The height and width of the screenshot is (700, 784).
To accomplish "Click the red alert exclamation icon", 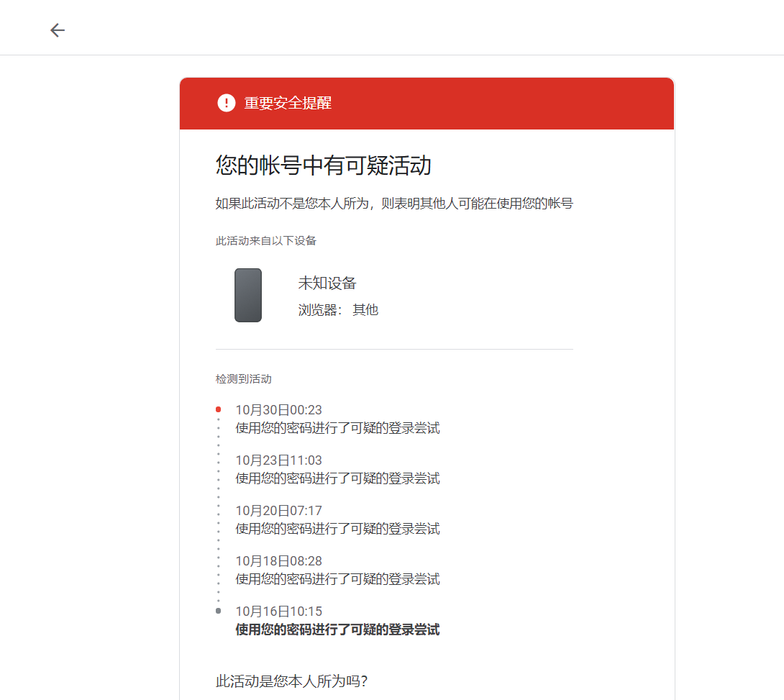I will [227, 103].
